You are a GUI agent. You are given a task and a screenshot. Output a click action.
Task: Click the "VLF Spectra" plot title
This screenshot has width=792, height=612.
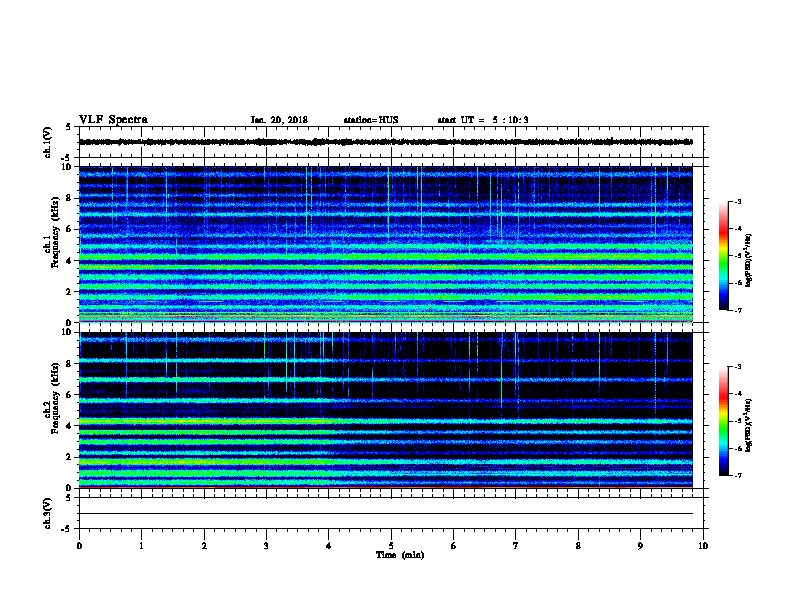click(113, 120)
